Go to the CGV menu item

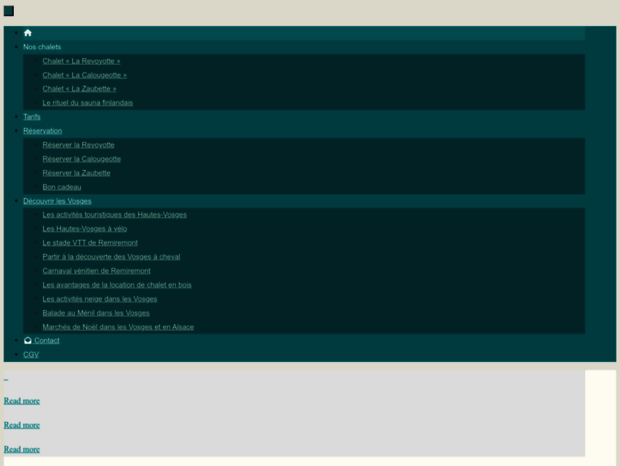tap(31, 355)
